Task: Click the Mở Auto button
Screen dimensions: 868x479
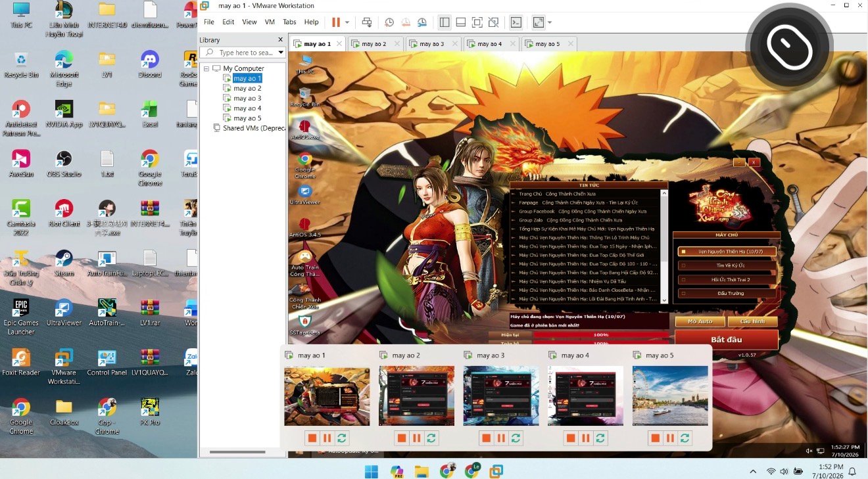Action: click(700, 321)
